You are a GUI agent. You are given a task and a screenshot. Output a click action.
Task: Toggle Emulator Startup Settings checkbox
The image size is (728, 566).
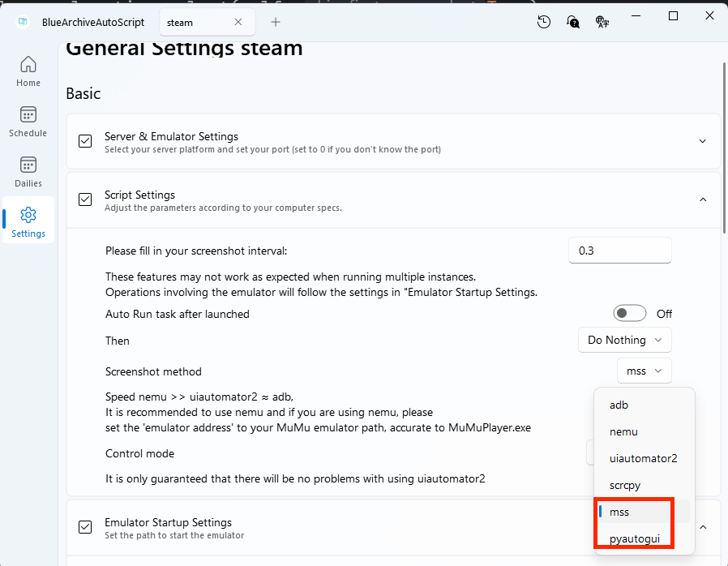coord(85,527)
